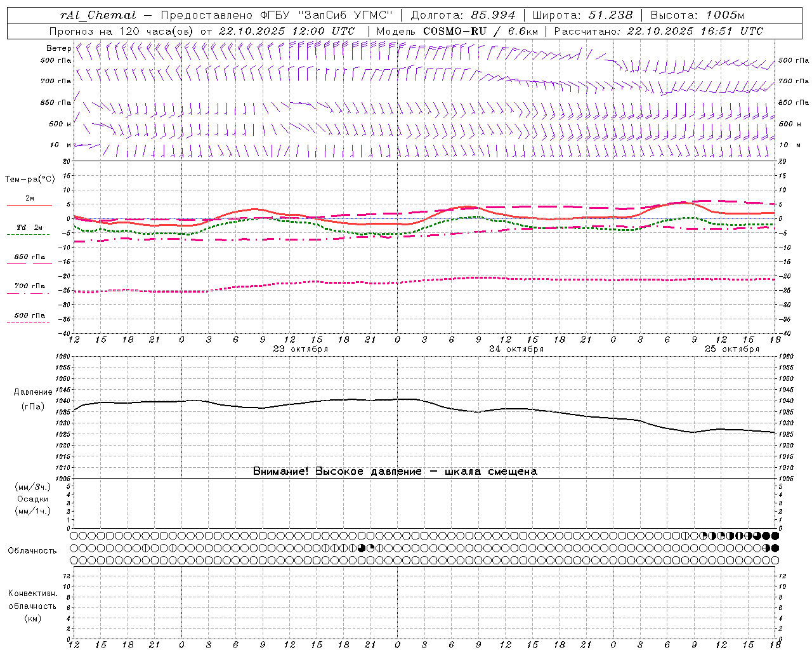Click the '23 октября' date label
The height and width of the screenshot is (650, 812).
301,349
